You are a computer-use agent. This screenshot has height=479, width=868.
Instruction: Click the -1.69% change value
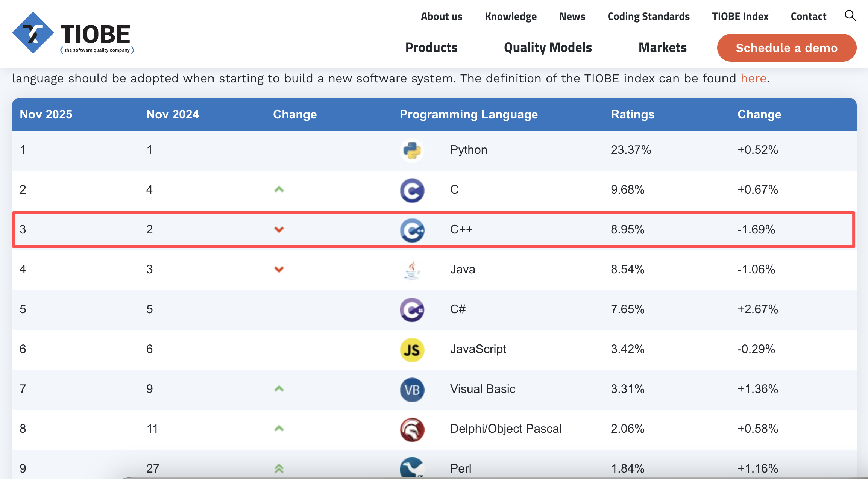pos(756,229)
